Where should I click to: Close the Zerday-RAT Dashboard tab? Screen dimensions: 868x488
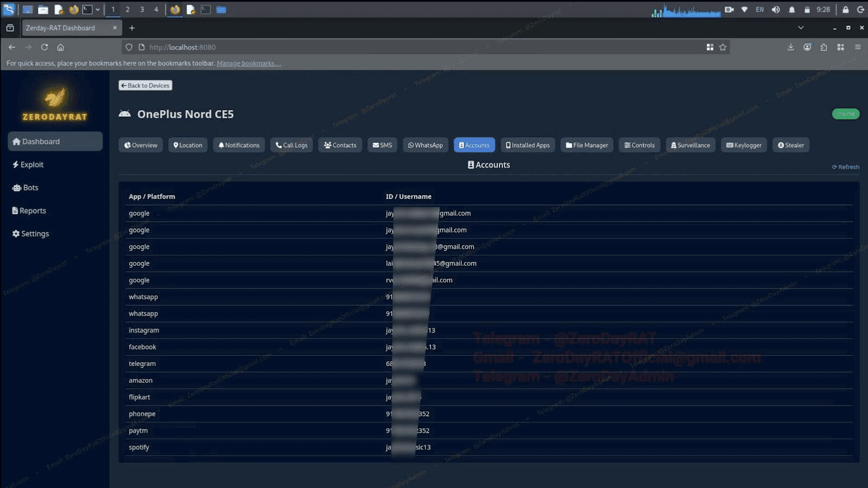click(114, 28)
